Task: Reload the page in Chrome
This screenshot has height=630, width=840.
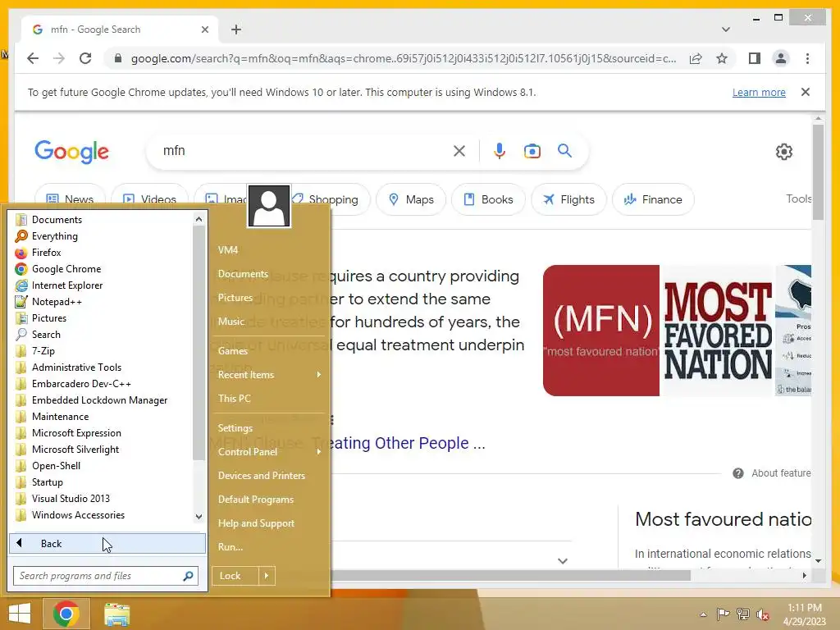Action: coord(85,58)
